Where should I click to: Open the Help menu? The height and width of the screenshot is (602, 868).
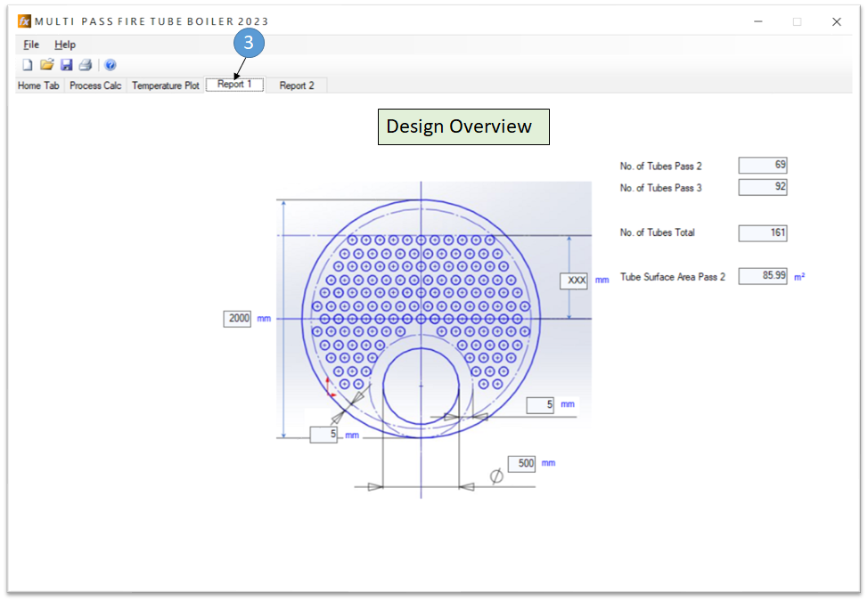tap(65, 45)
